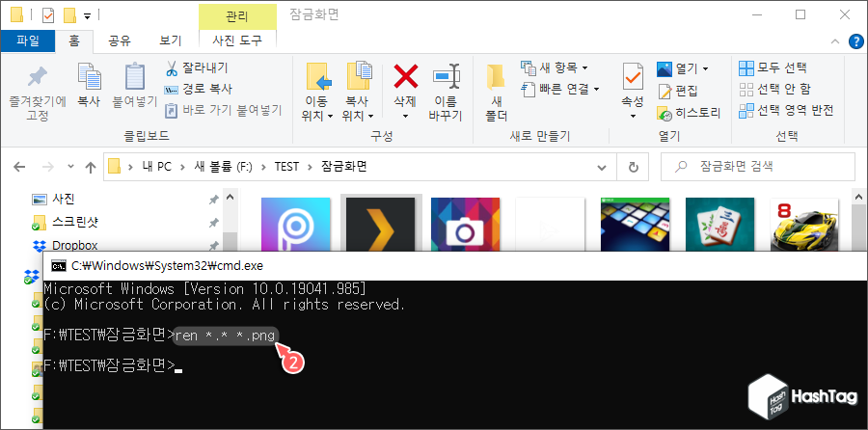
Task: Create a new folder with 새 폴더
Action: click(x=497, y=92)
